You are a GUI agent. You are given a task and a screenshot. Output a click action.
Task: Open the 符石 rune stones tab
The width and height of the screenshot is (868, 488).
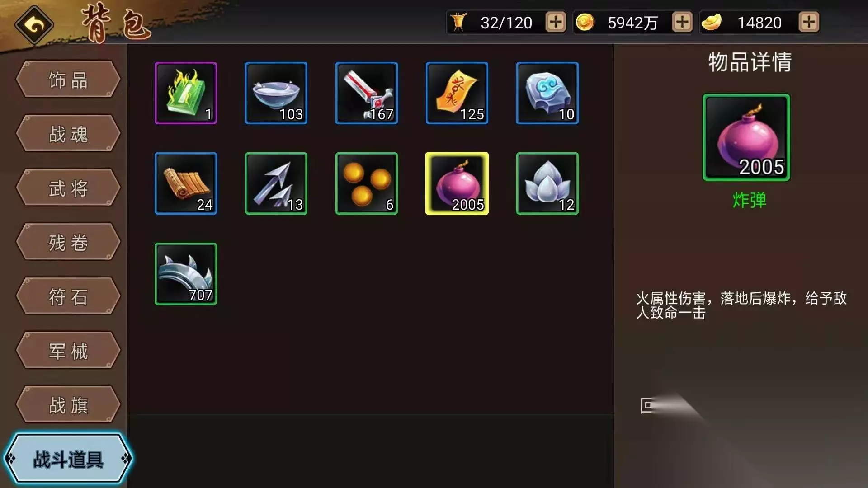click(68, 296)
